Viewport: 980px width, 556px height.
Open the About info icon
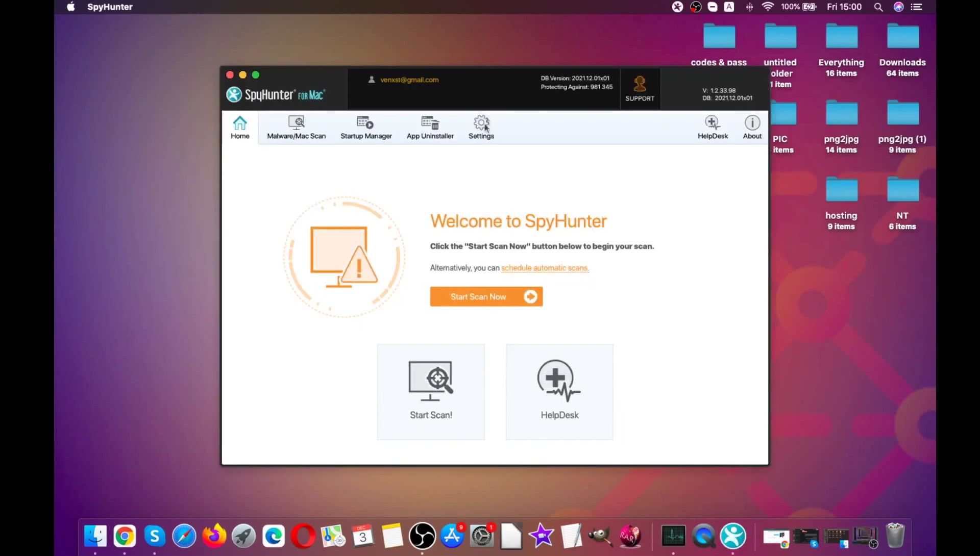pyautogui.click(x=752, y=127)
